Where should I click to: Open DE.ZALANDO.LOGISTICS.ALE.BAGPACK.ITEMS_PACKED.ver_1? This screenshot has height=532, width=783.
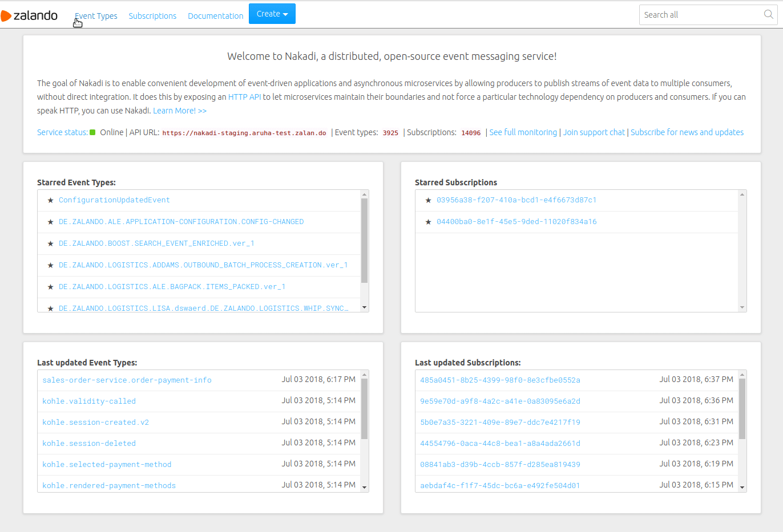click(x=172, y=287)
